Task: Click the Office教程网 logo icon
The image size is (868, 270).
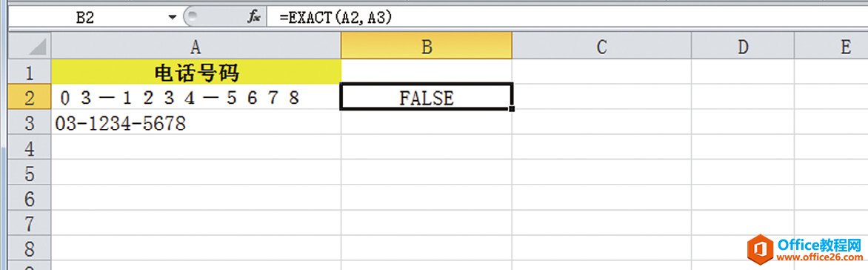Action: (760, 249)
